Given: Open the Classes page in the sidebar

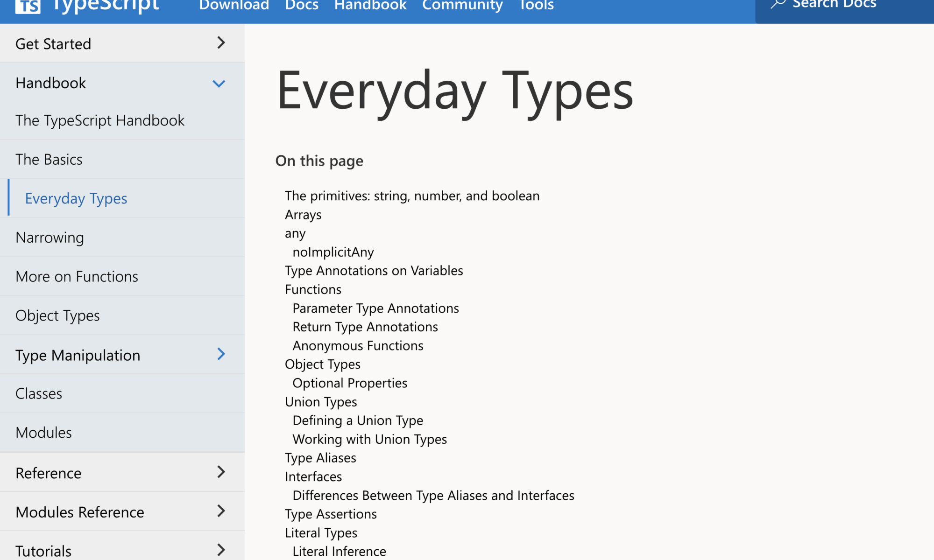Looking at the screenshot, I should click(39, 394).
